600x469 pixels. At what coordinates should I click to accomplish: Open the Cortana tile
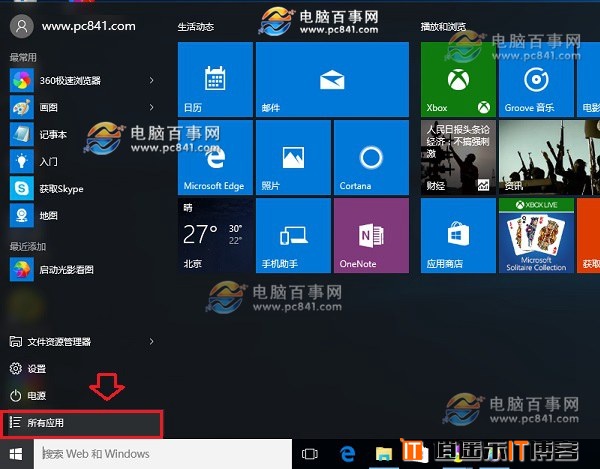pyautogui.click(x=371, y=158)
